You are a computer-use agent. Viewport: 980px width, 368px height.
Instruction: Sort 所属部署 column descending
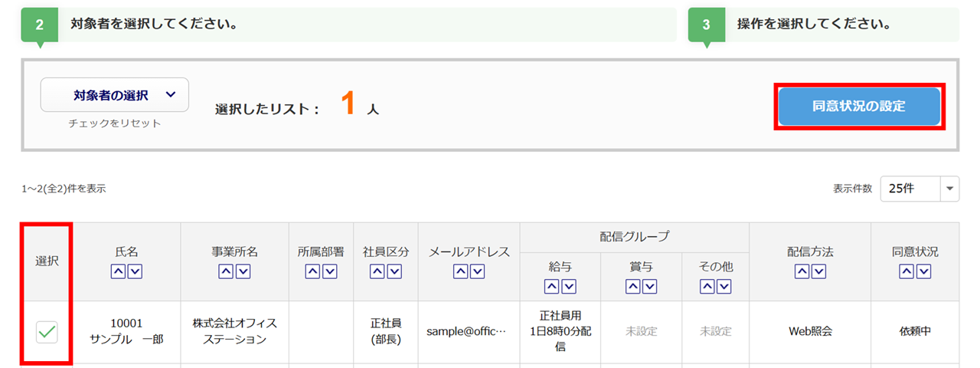coord(329,271)
